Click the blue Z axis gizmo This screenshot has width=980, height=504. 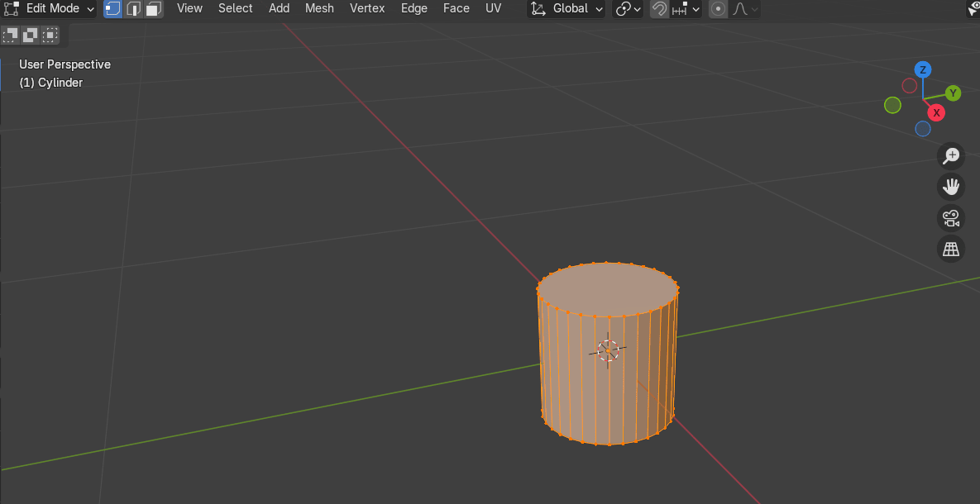tap(923, 69)
